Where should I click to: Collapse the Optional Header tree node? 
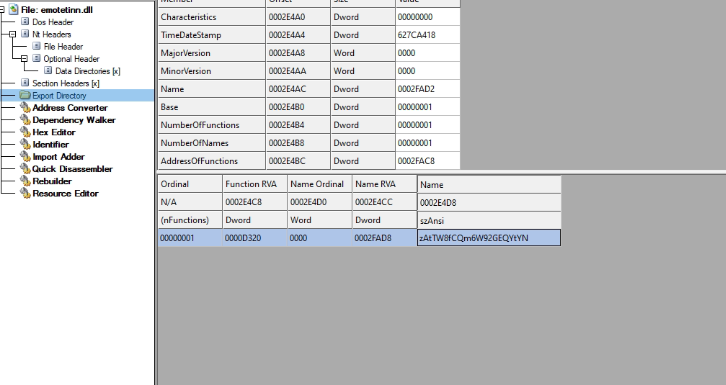click(x=24, y=59)
